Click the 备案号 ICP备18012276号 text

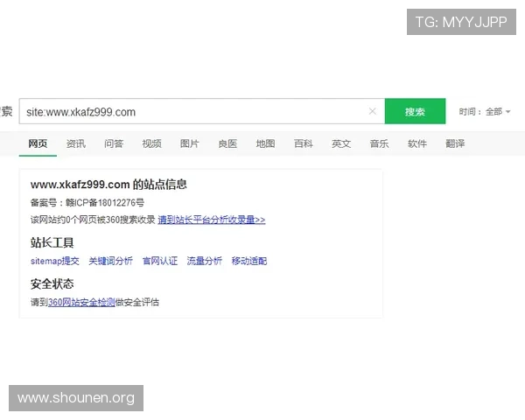click(87, 203)
